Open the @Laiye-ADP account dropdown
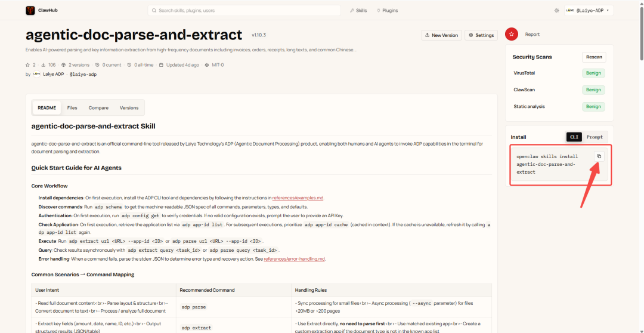644x333 pixels. (x=589, y=10)
